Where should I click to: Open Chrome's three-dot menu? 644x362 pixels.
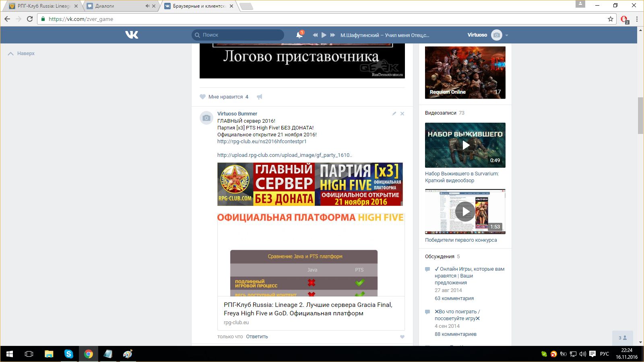637,19
